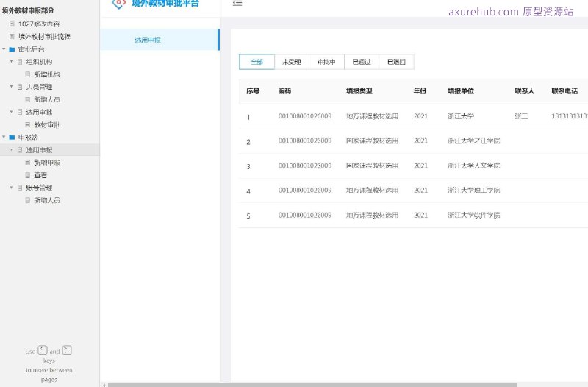Select 选用申报 in the platform side menu
This screenshot has height=387, width=588.
pos(159,40)
